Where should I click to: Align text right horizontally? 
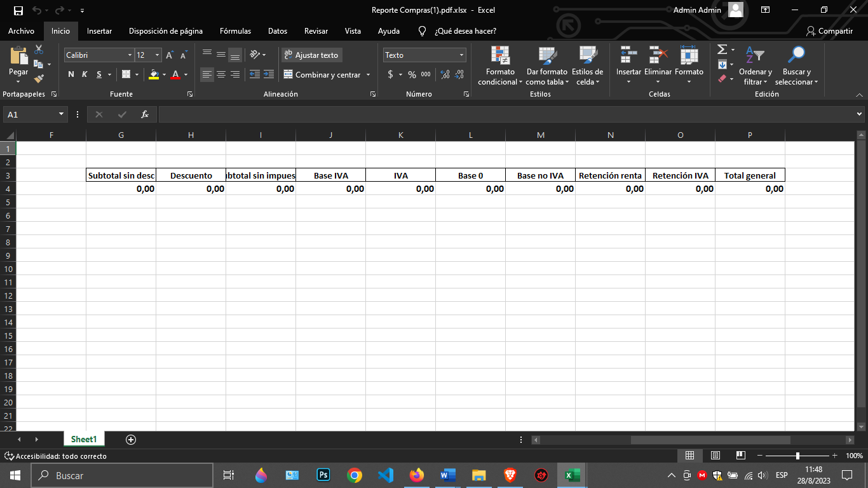tap(235, 74)
